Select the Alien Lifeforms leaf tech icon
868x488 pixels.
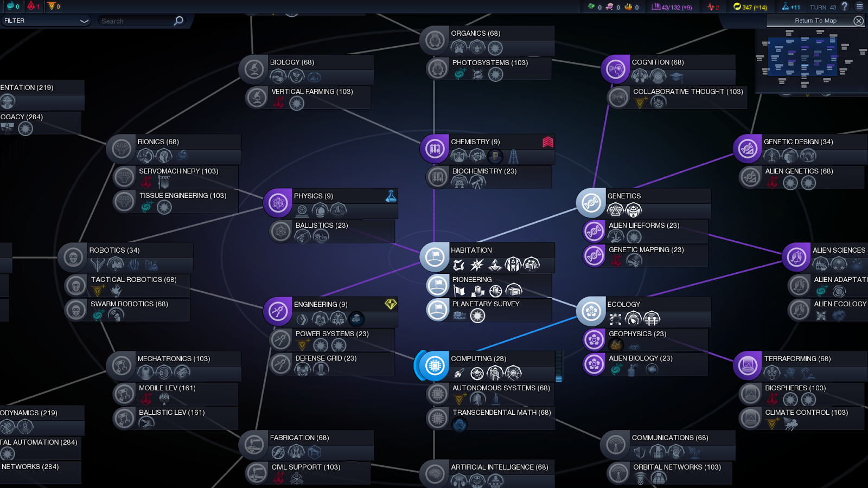[x=594, y=232]
